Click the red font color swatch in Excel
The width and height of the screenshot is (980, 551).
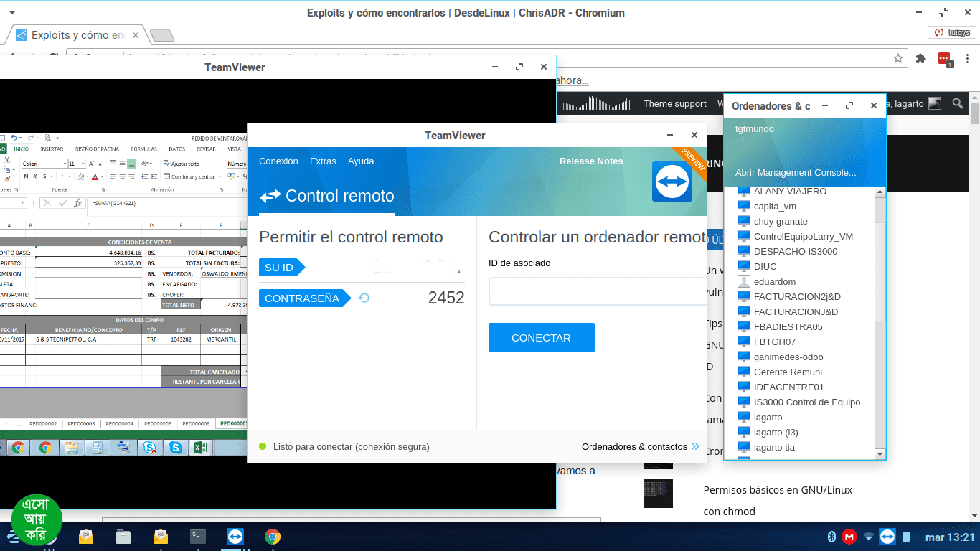[95, 176]
